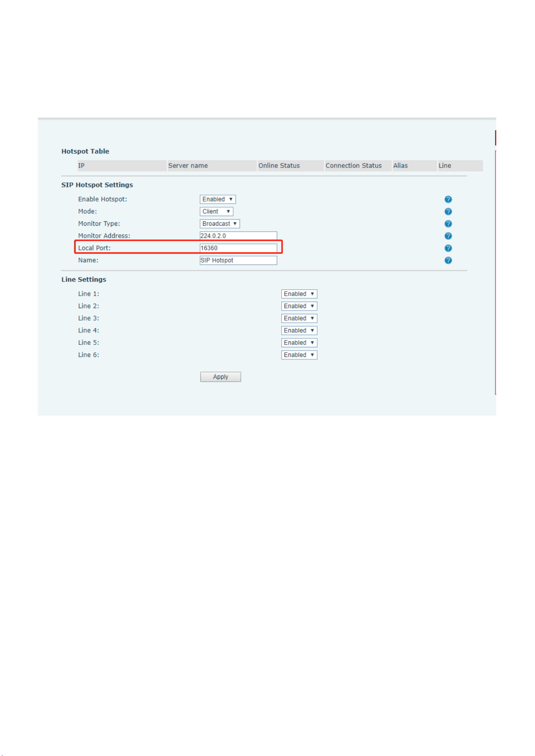Click the Server name column header
The height and width of the screenshot is (756, 535).
[x=212, y=166]
